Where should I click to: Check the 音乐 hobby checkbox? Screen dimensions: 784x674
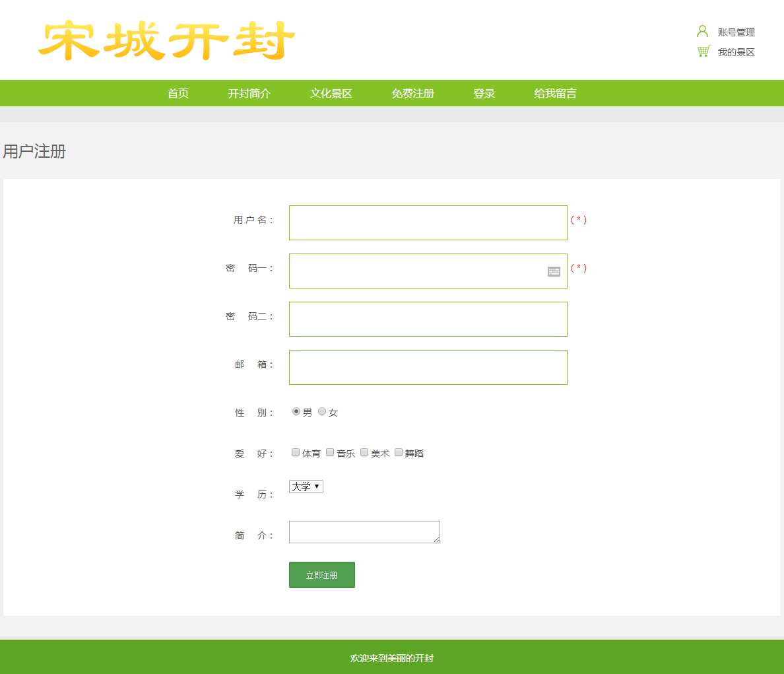[330, 452]
